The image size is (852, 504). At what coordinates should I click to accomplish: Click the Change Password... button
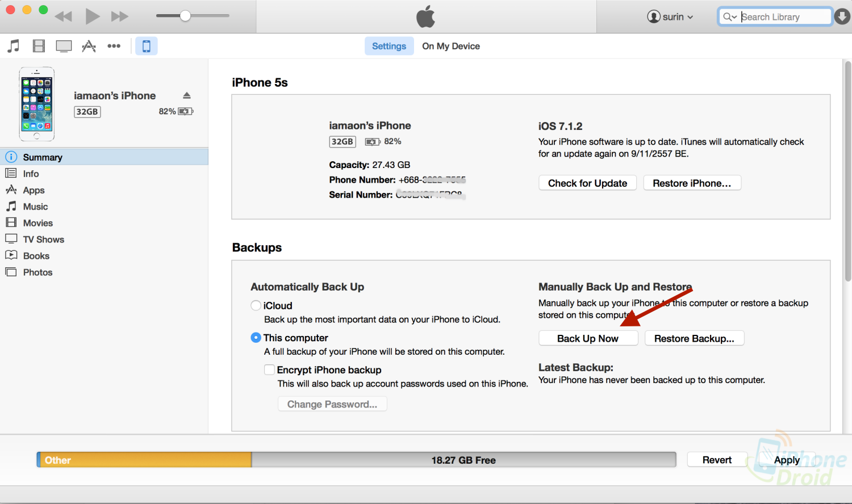[x=332, y=404]
